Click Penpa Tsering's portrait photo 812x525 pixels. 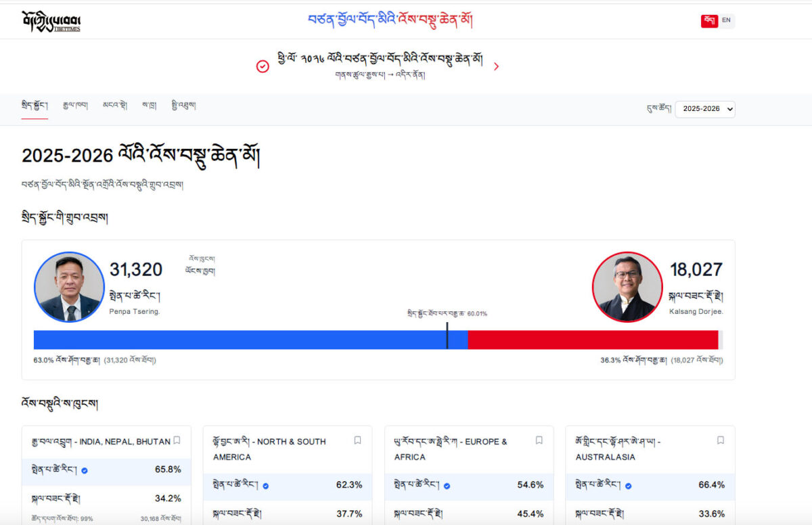[69, 287]
